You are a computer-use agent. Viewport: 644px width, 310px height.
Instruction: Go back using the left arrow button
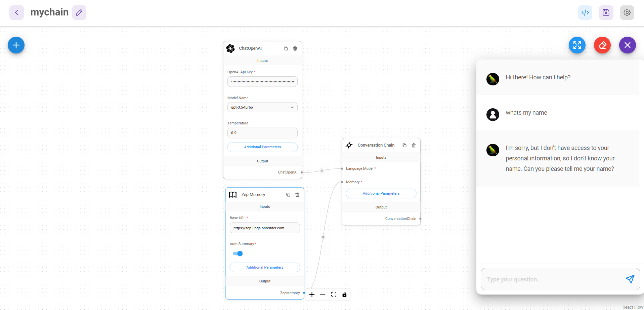[x=16, y=12]
